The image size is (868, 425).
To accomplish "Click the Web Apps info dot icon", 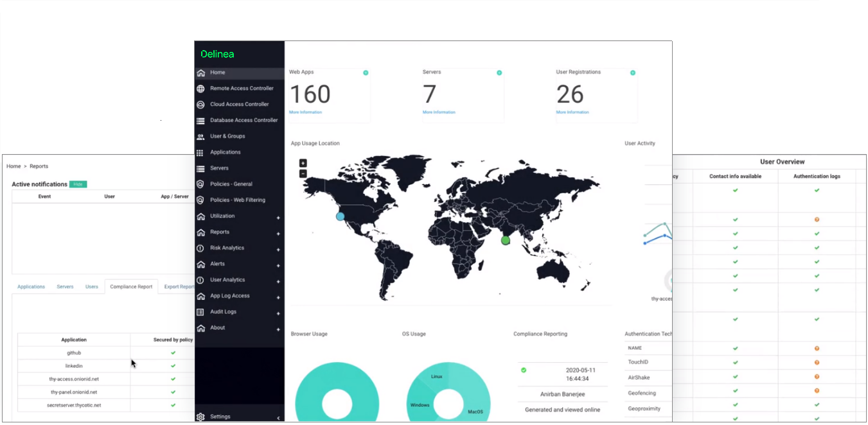I will (x=366, y=73).
